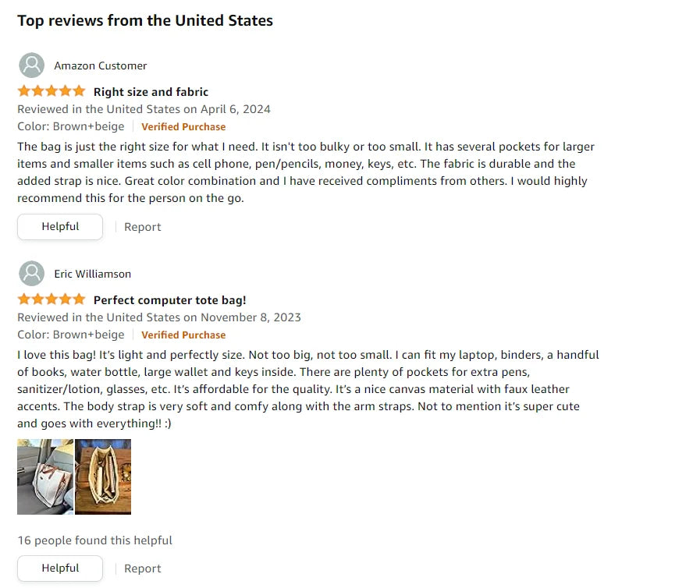Open review photo showing bag interior pockets
Image resolution: width=700 pixels, height=588 pixels.
pos(103,476)
